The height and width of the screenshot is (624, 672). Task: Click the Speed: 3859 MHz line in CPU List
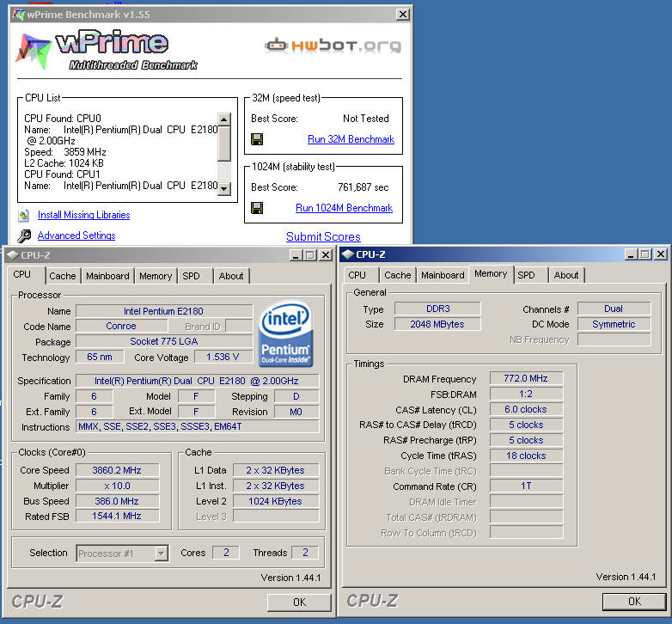coord(64,152)
